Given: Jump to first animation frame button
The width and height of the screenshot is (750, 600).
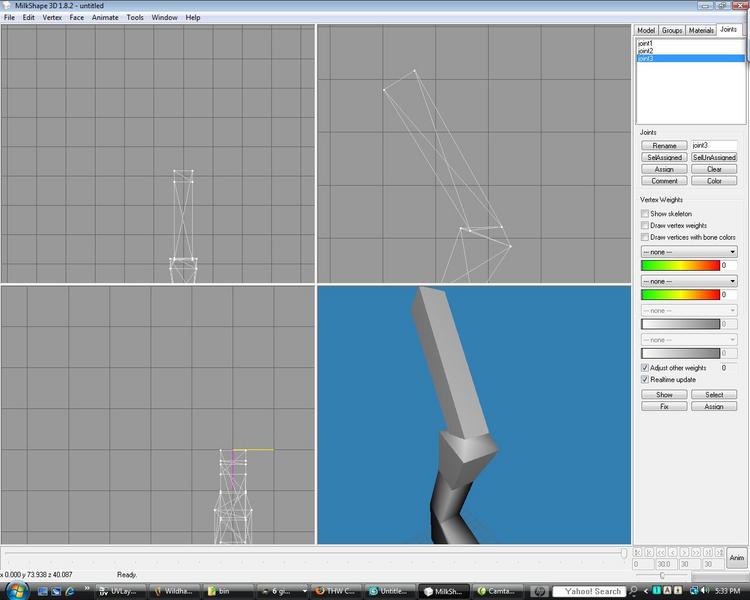Looking at the screenshot, I should 637,552.
